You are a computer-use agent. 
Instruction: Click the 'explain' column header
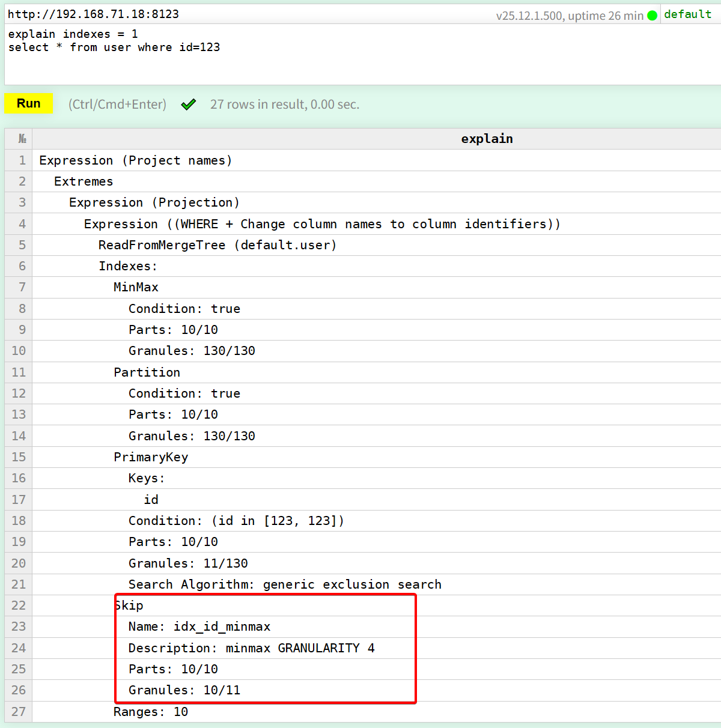point(487,139)
